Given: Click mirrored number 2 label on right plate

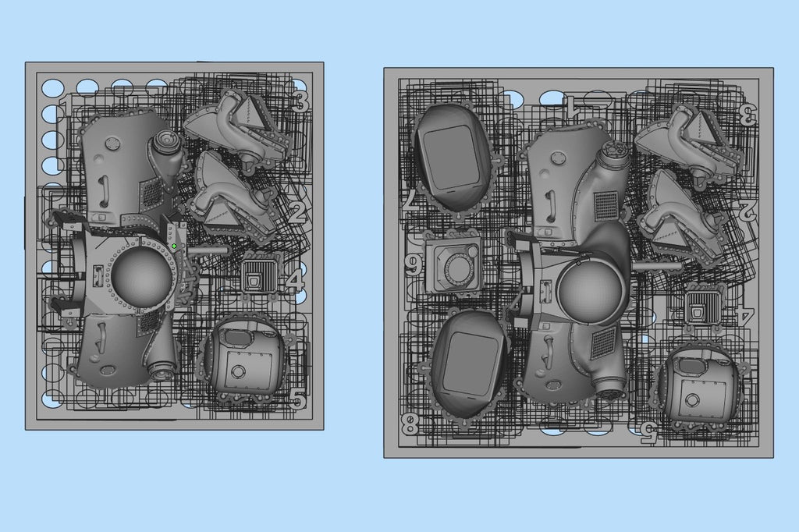Looking at the screenshot, I should (x=746, y=212).
